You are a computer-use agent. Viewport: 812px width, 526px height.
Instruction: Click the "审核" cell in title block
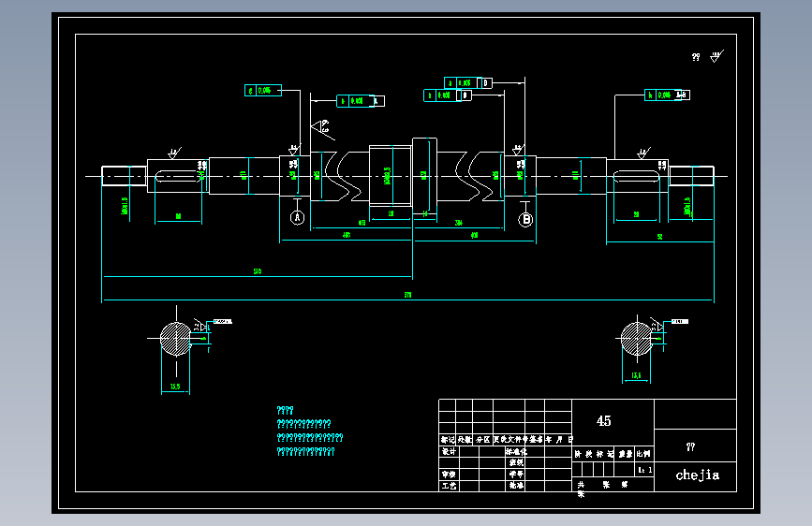449,475
